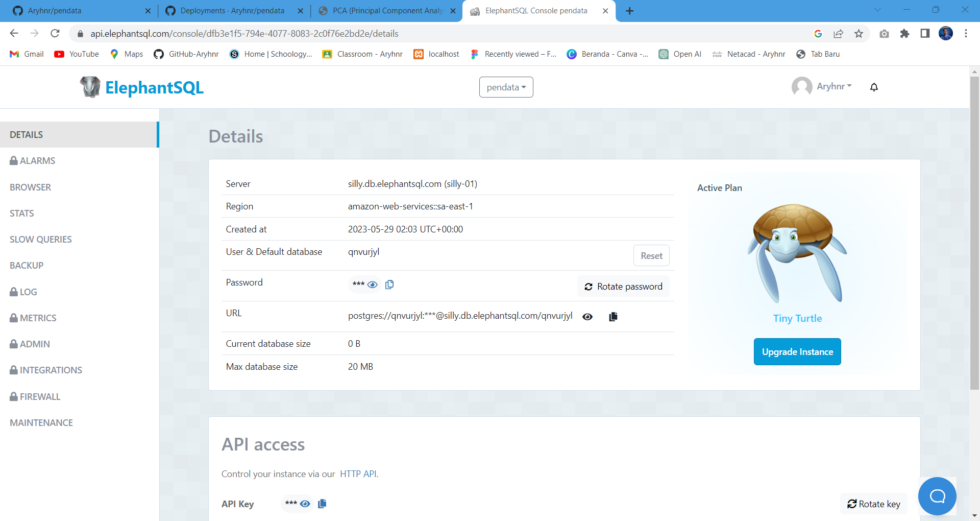
Task: Reset the default database user
Action: click(651, 255)
